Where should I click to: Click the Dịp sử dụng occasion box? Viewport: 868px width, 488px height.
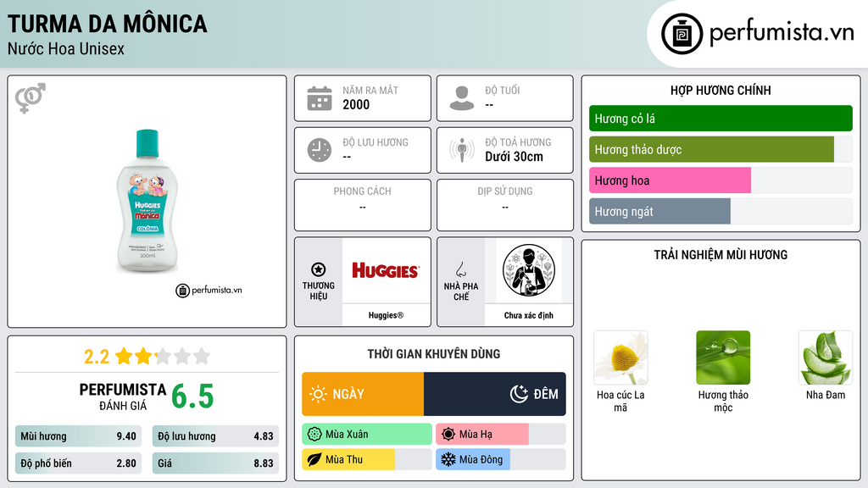[x=505, y=205]
